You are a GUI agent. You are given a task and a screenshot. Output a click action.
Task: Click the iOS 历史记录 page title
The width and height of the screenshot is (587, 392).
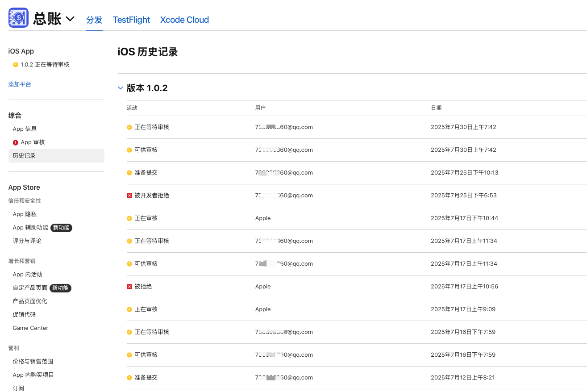[148, 52]
